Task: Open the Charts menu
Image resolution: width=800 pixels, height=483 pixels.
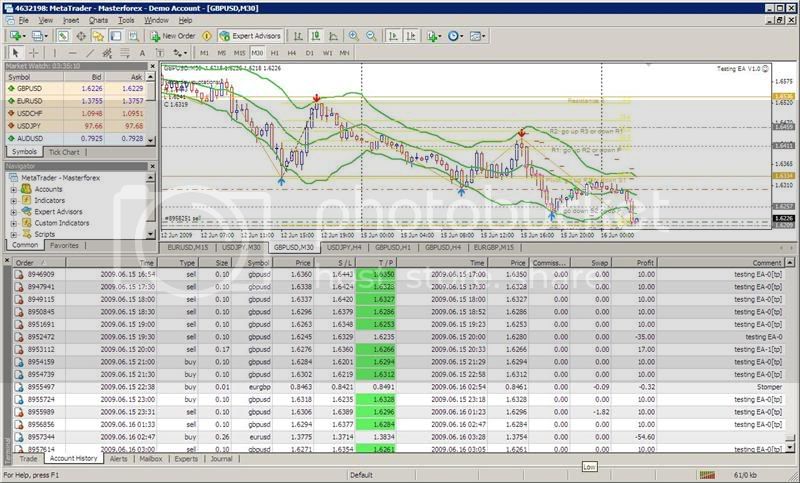Action: pos(98,20)
